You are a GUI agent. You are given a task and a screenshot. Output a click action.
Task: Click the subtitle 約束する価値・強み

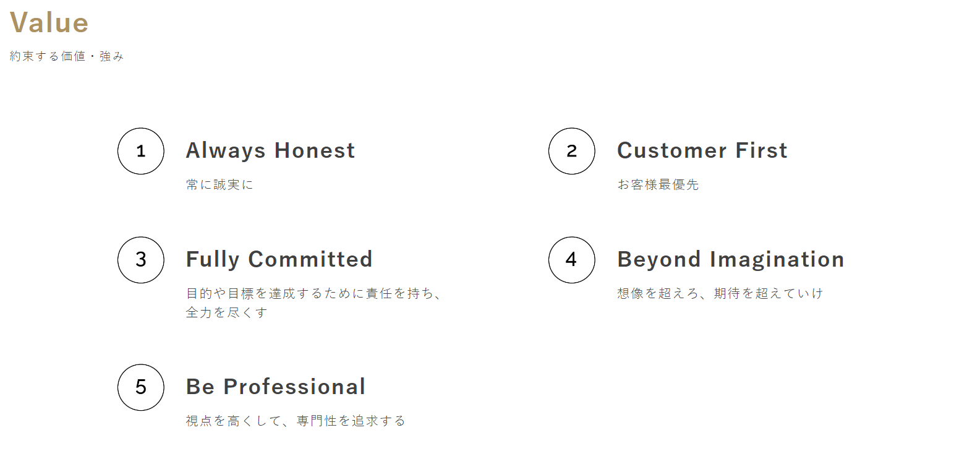(x=67, y=56)
